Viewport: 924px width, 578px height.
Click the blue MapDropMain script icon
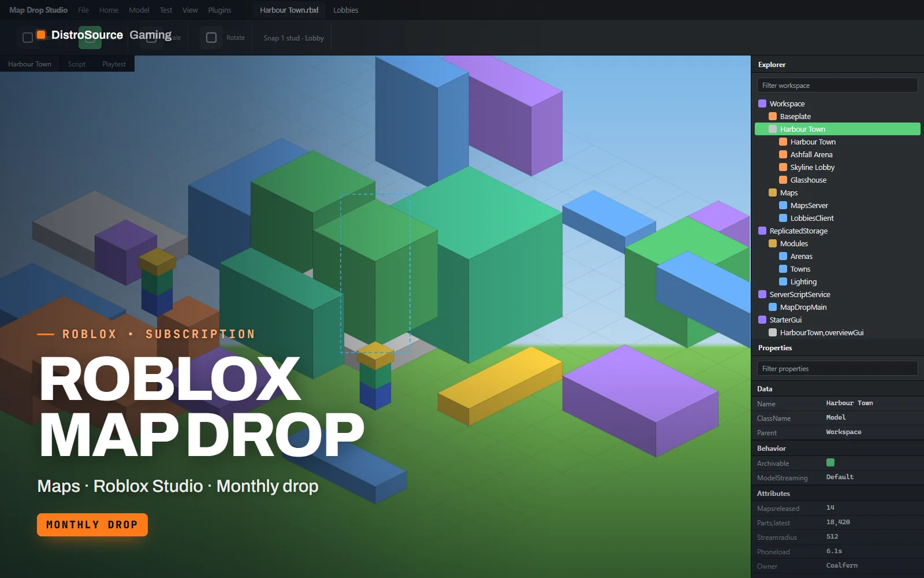pos(773,307)
